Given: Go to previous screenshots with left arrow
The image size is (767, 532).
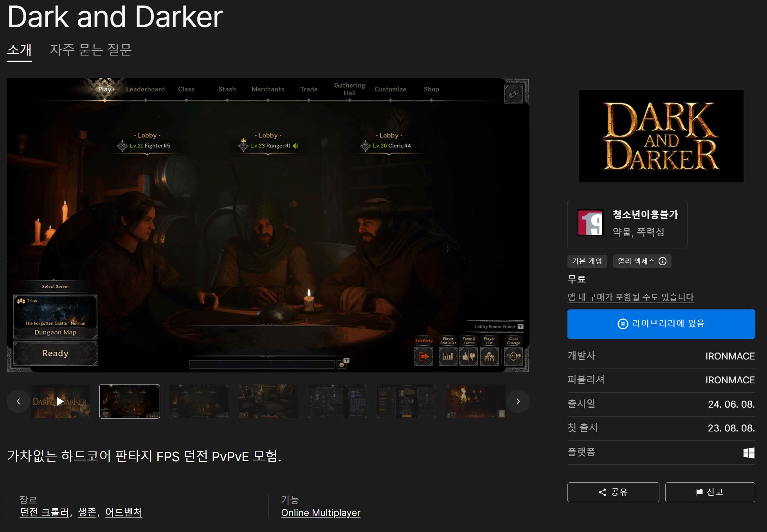Looking at the screenshot, I should [x=18, y=401].
